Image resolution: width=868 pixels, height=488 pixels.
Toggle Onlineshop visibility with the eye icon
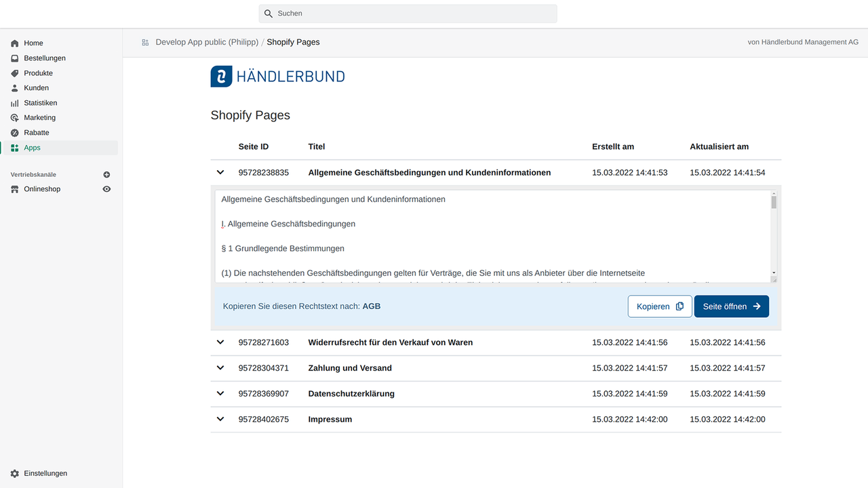[x=106, y=188]
